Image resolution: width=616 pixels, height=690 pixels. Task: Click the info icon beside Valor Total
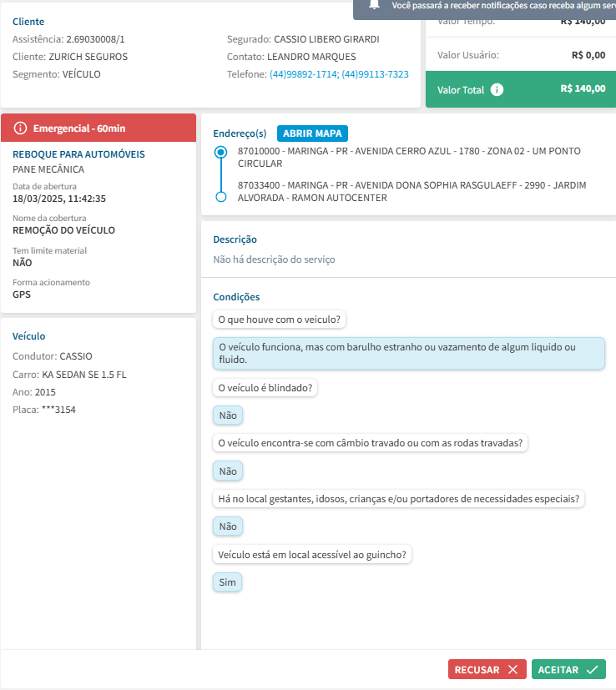497,89
